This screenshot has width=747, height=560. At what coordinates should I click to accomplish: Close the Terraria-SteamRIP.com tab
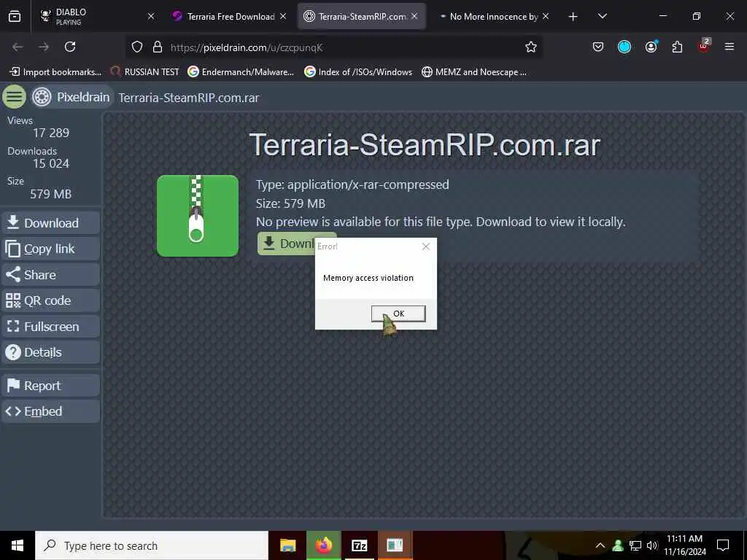click(414, 16)
